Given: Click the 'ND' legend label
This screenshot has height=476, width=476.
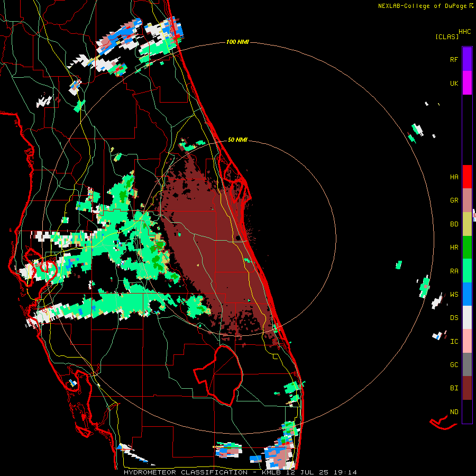Looking at the screenshot, I should 454,412.
